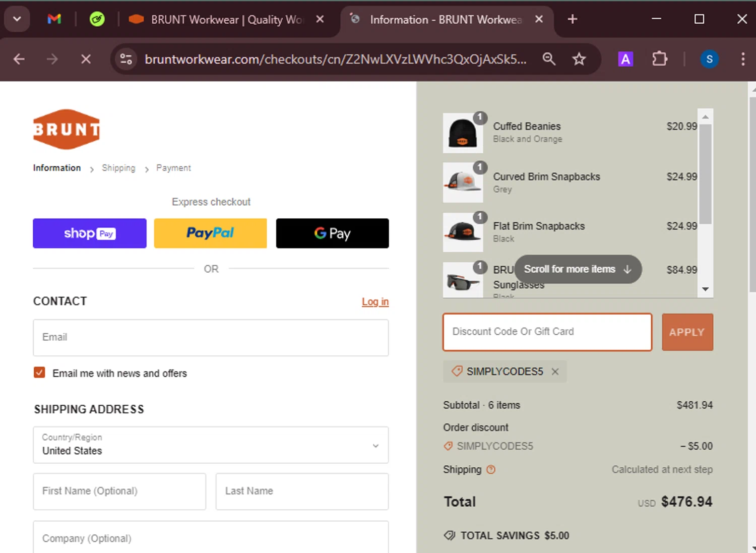The width and height of the screenshot is (756, 553).
Task: Focus the Discount Code Or Gift Card field
Action: 547,332
